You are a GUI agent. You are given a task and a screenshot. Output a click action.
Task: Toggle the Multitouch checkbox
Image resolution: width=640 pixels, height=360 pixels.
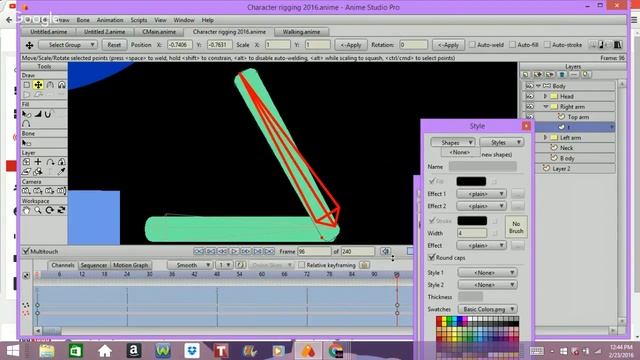[26, 251]
